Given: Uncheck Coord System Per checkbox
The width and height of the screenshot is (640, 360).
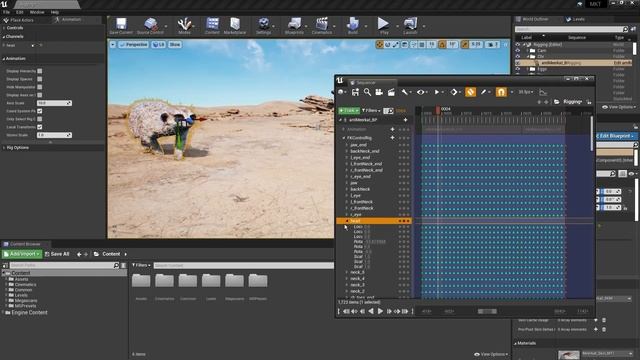Looking at the screenshot, I should click(40, 111).
